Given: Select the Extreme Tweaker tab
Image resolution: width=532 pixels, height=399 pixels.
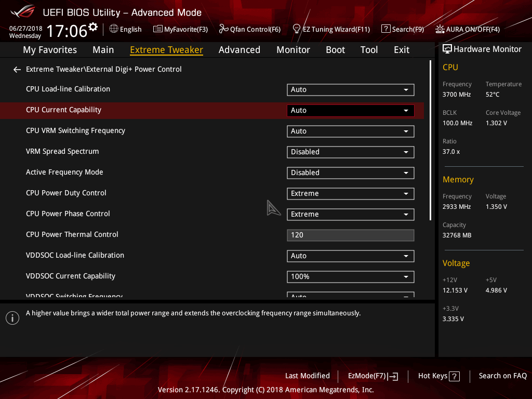Looking at the screenshot, I should coord(167,50).
